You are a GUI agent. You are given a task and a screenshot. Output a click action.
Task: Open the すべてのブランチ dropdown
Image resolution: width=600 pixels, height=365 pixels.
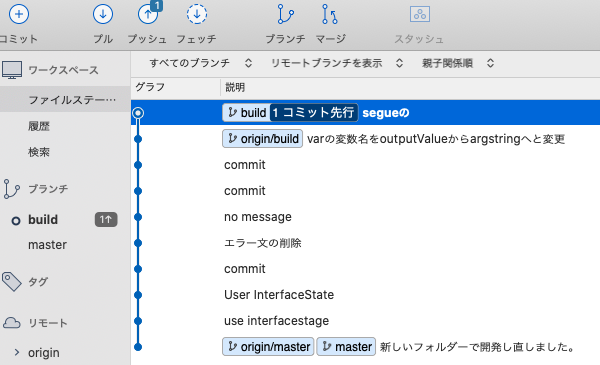coord(201,63)
